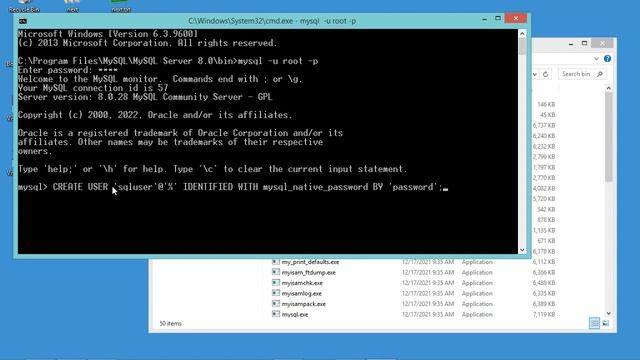Click Application type of mysql.exe row

pyautogui.click(x=477, y=315)
